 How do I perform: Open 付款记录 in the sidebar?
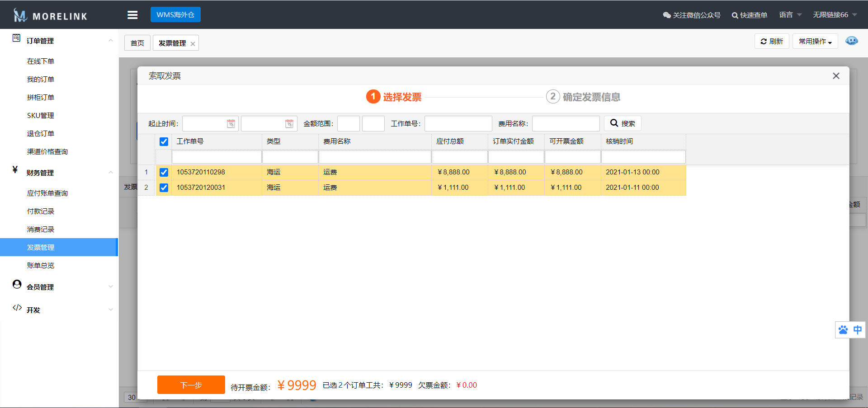(x=41, y=211)
